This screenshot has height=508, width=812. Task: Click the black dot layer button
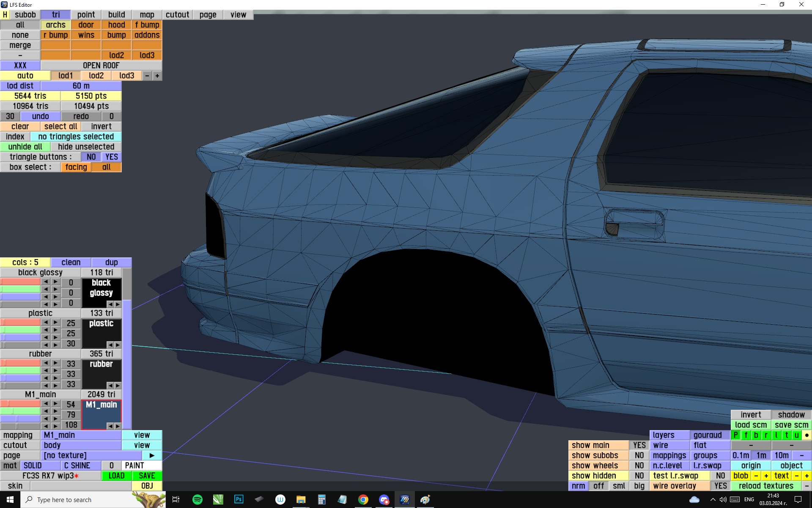[x=807, y=435]
